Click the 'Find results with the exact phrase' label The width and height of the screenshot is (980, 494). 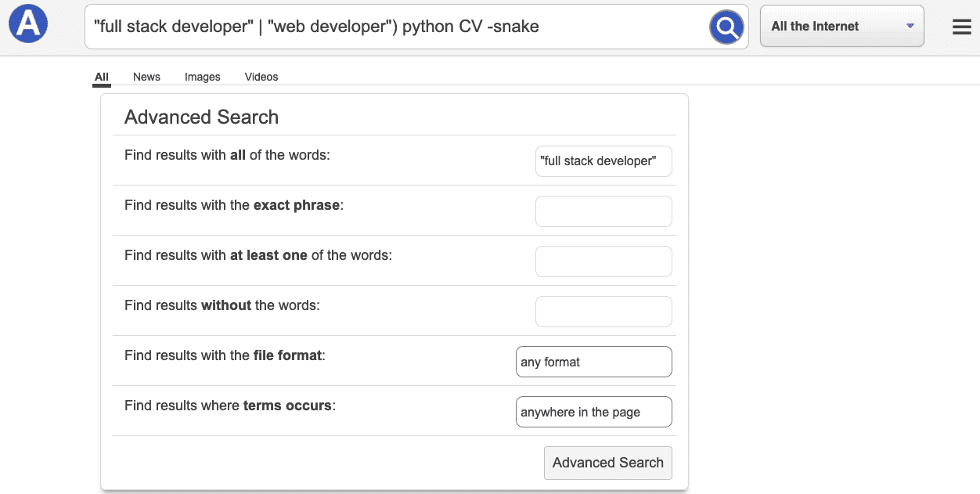pos(233,205)
